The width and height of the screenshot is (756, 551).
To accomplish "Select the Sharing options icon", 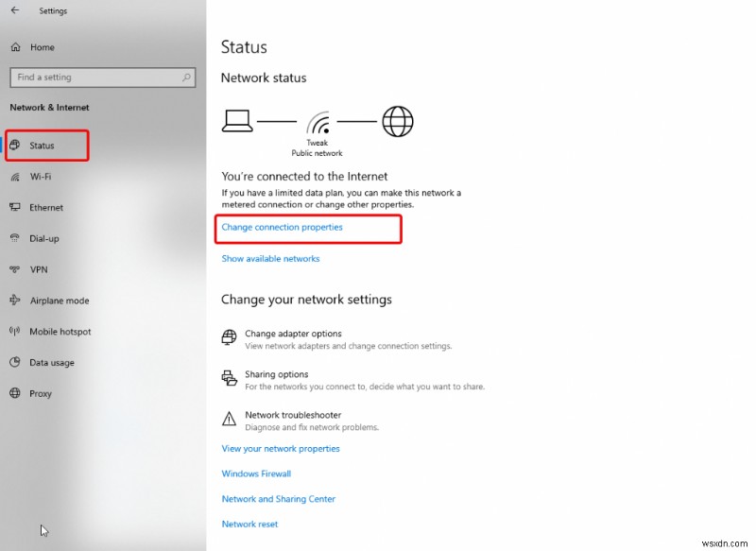I will pyautogui.click(x=229, y=377).
